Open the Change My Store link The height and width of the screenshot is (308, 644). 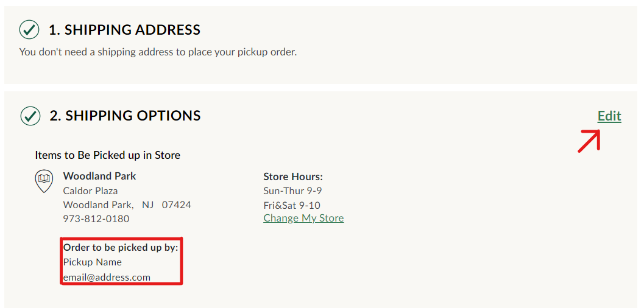[x=303, y=218]
